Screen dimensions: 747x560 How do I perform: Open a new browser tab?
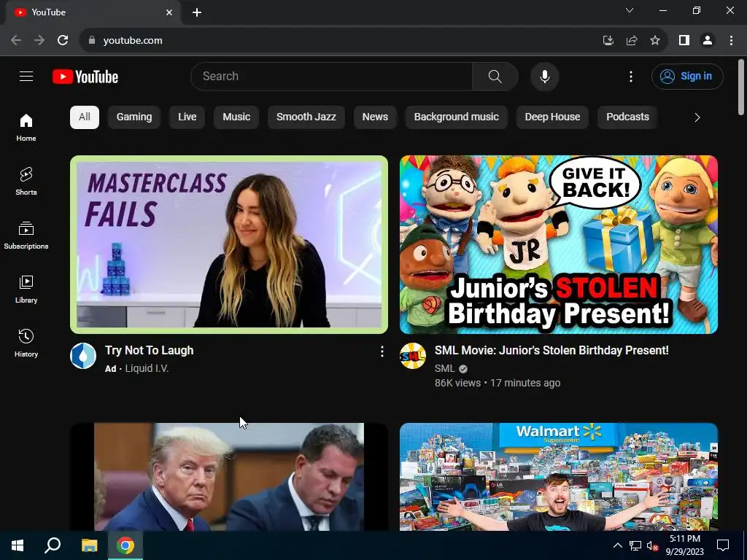click(x=197, y=12)
